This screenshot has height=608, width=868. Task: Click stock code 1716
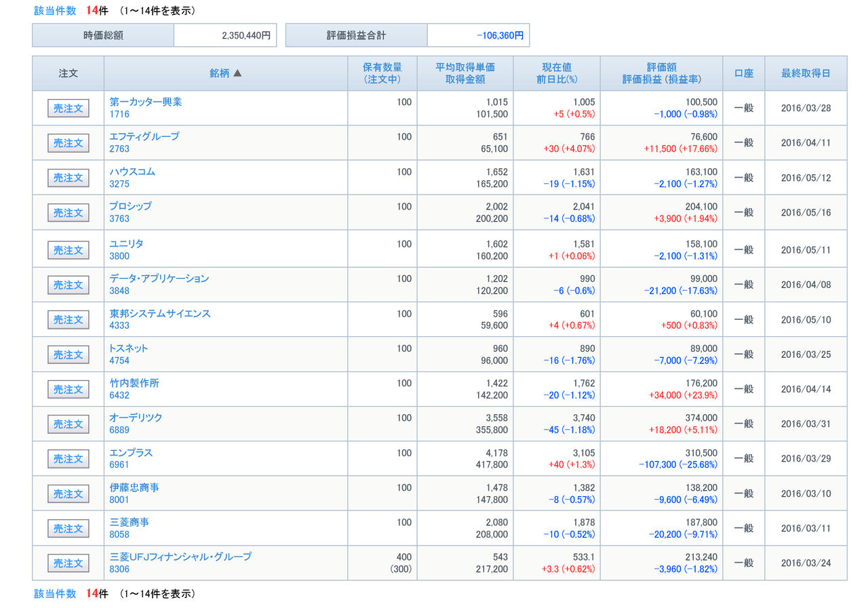(x=119, y=115)
